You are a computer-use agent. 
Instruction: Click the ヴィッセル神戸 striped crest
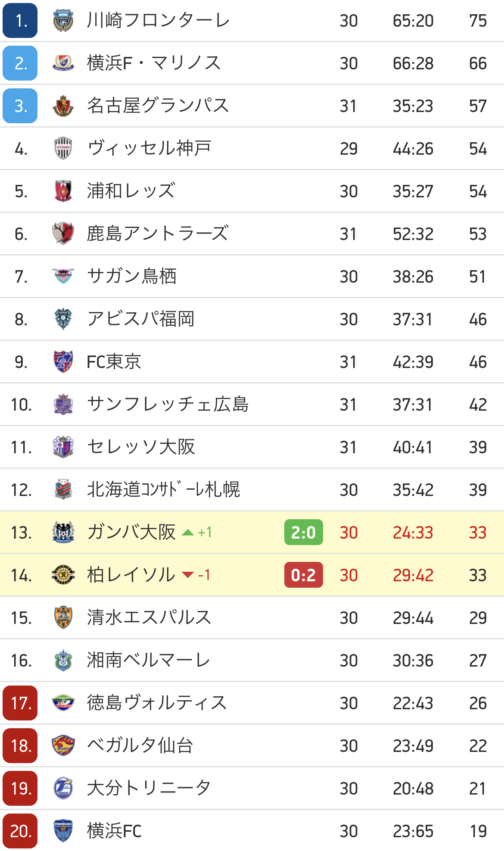point(63,149)
